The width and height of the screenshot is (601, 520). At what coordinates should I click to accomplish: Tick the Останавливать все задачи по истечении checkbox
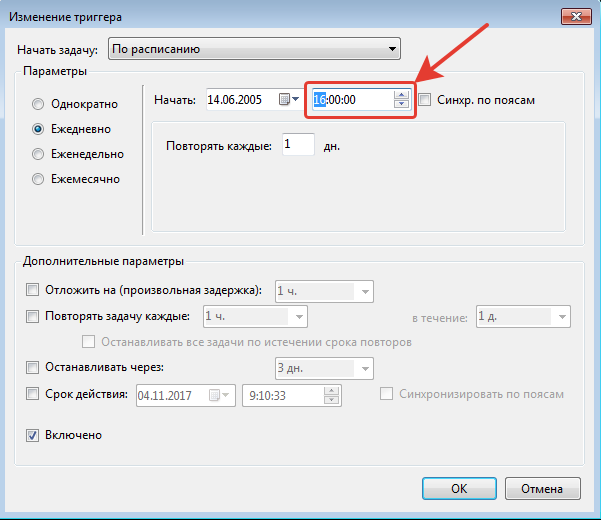[89, 341]
